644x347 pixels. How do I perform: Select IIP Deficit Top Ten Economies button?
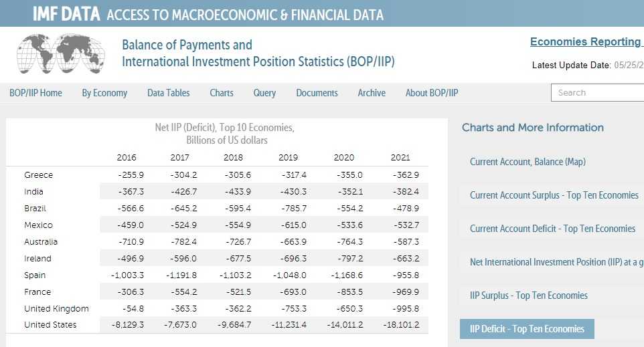[527, 329]
